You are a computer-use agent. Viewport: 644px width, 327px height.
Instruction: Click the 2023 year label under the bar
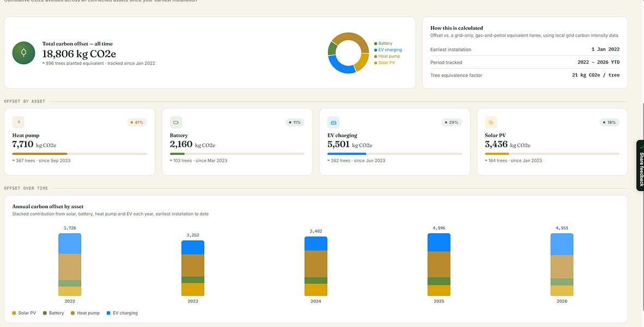point(193,301)
